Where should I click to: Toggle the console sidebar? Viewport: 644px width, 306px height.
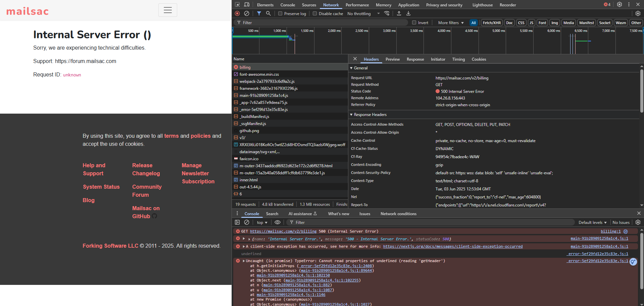237,222
